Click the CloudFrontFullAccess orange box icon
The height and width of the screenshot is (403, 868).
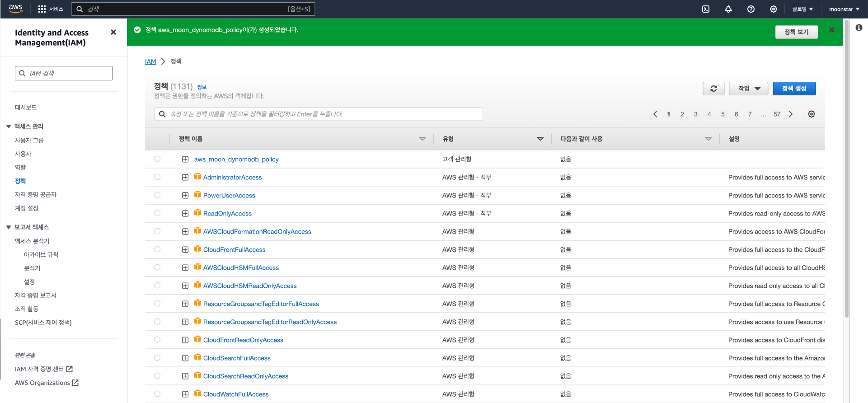pyautogui.click(x=198, y=249)
